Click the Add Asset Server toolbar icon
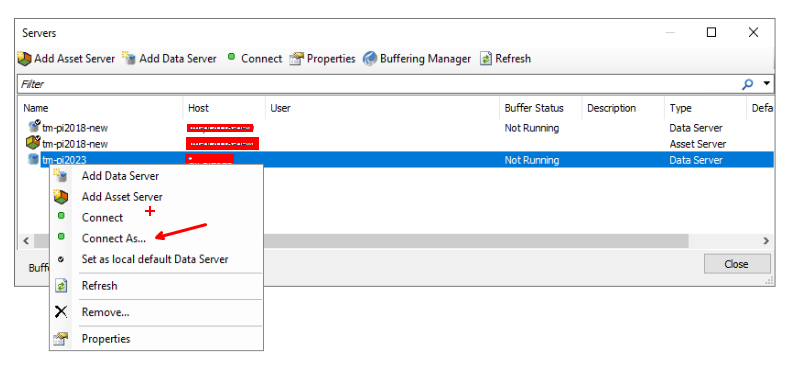The height and width of the screenshot is (377, 805). click(x=25, y=59)
